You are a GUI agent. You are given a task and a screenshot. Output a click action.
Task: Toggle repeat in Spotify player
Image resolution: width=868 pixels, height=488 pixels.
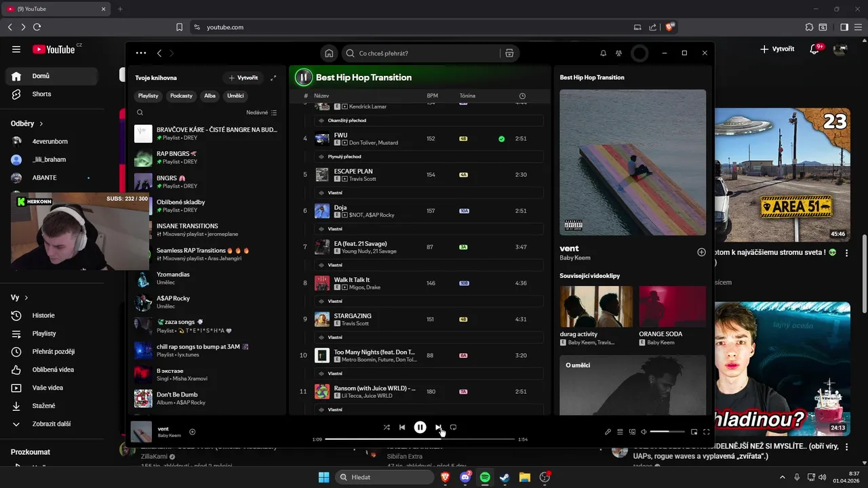point(453,427)
